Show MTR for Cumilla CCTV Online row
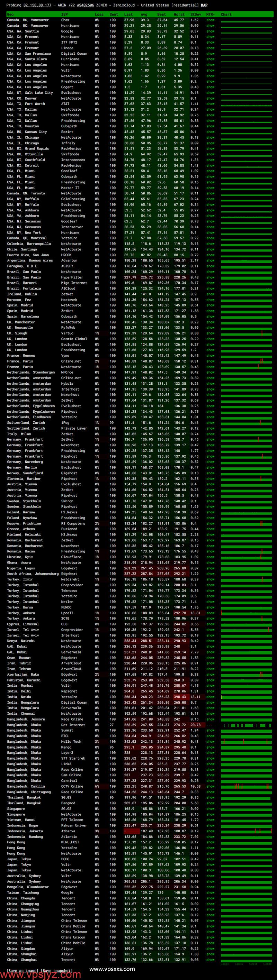This screenshot has height=980, width=277. pos(210,786)
